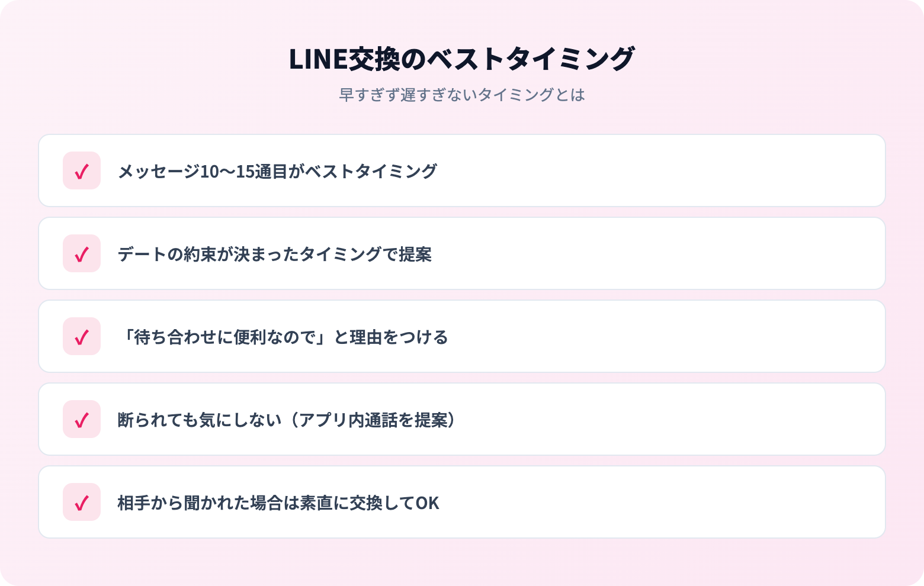Click checkmark icon beside 断られても気にしない
This screenshot has width=924, height=586.
82,419
